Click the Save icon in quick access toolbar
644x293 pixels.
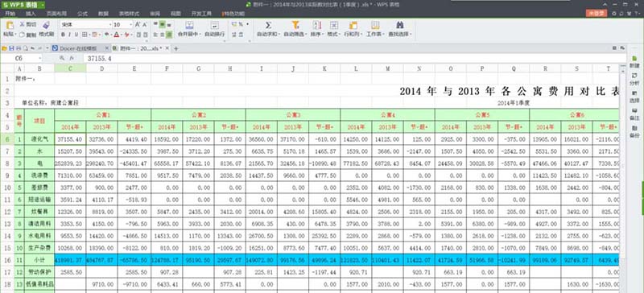[x=11, y=48]
